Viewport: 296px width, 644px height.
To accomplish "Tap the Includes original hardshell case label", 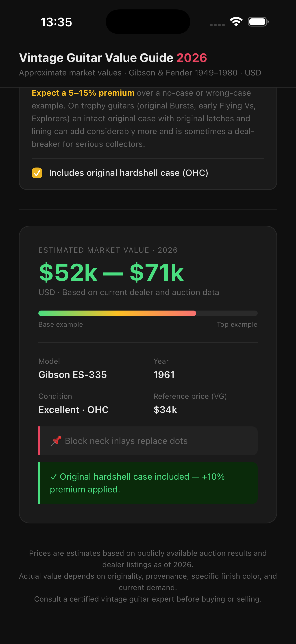I will click(128, 173).
